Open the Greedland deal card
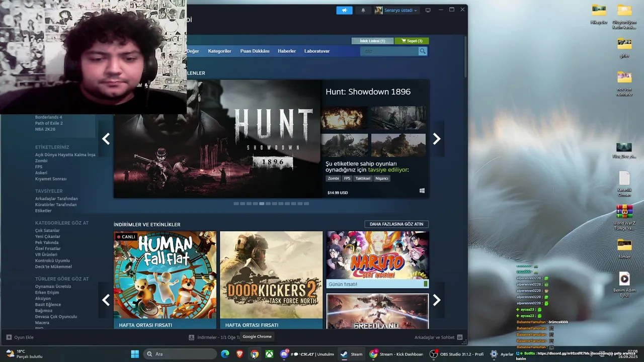The image size is (644, 362). (377, 312)
